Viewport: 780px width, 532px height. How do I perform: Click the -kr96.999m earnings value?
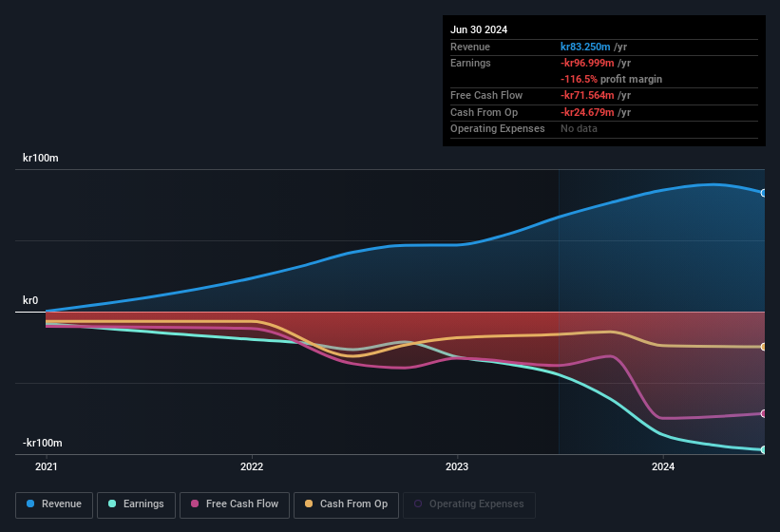587,63
